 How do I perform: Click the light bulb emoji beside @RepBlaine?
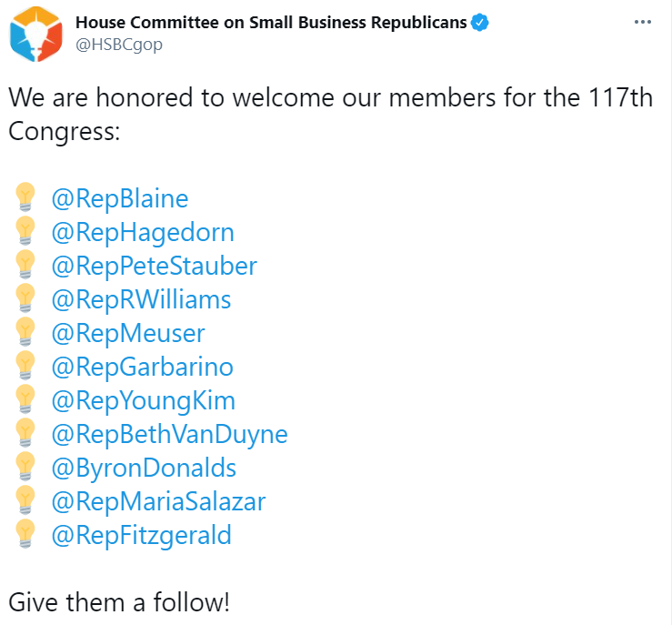(25, 197)
